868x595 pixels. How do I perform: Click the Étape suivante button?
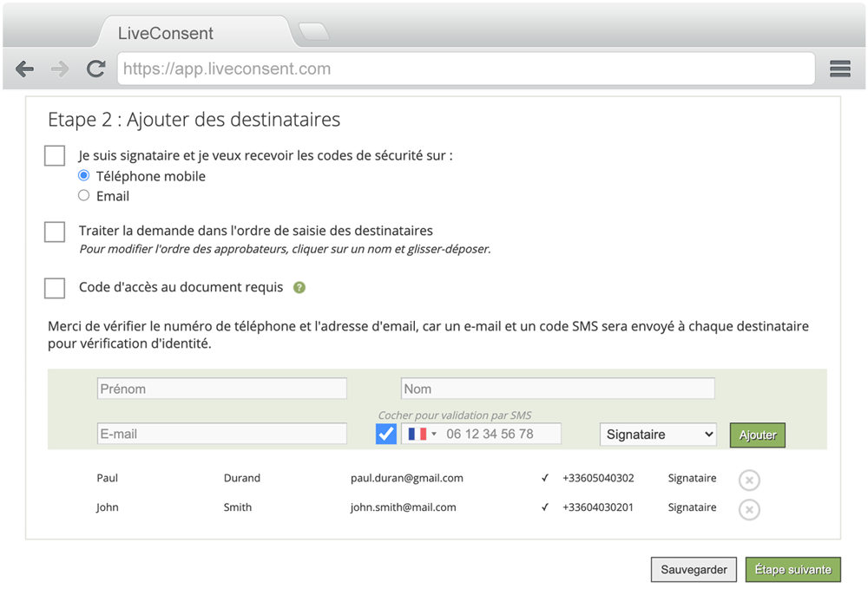(792, 570)
